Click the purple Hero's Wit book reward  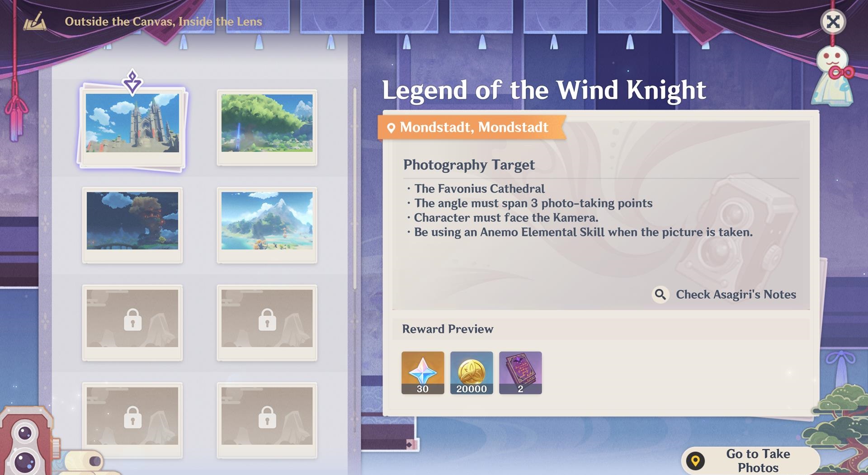click(520, 373)
